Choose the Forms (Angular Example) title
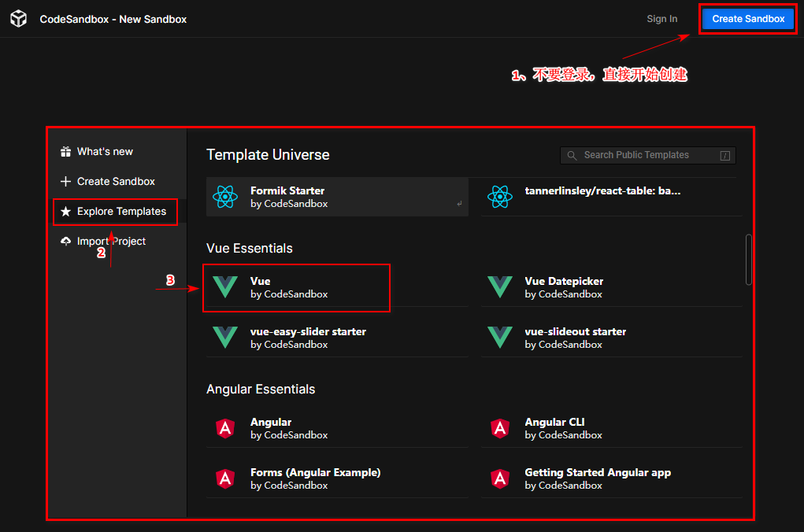The image size is (804, 532). pos(315,472)
